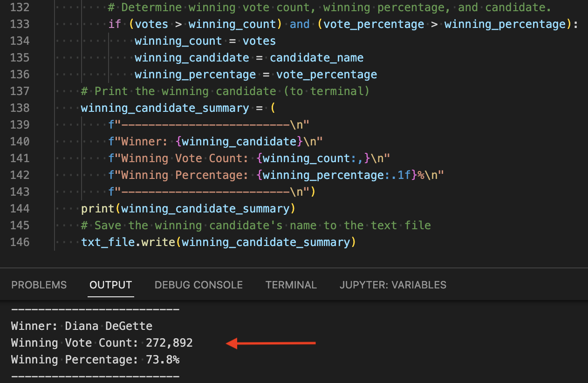Select winning_candidate_summary on line 138
Image resolution: width=588 pixels, height=383 pixels.
(164, 108)
